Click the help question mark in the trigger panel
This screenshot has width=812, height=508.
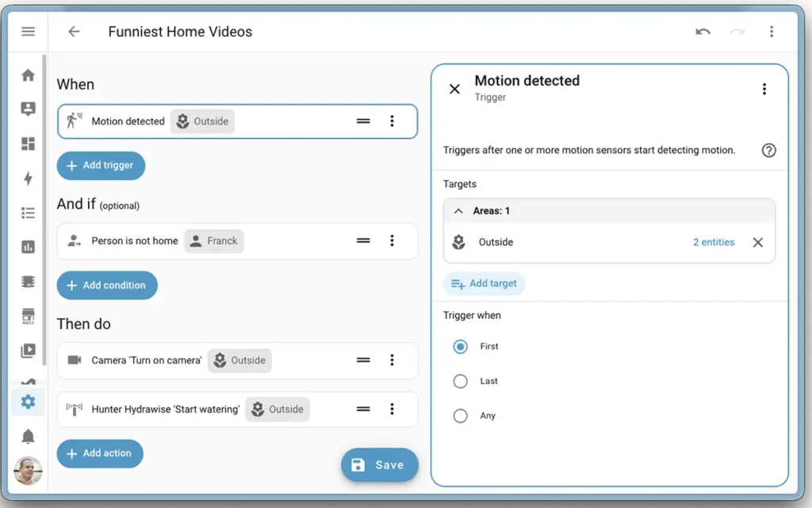[x=768, y=150]
